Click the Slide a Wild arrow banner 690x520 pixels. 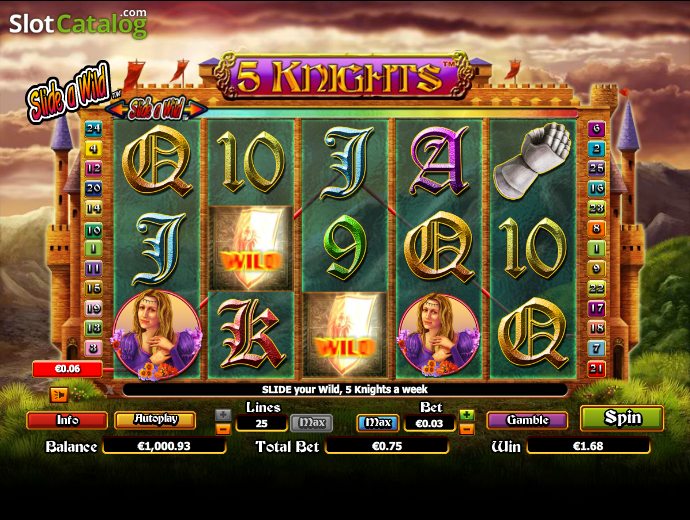(156, 109)
